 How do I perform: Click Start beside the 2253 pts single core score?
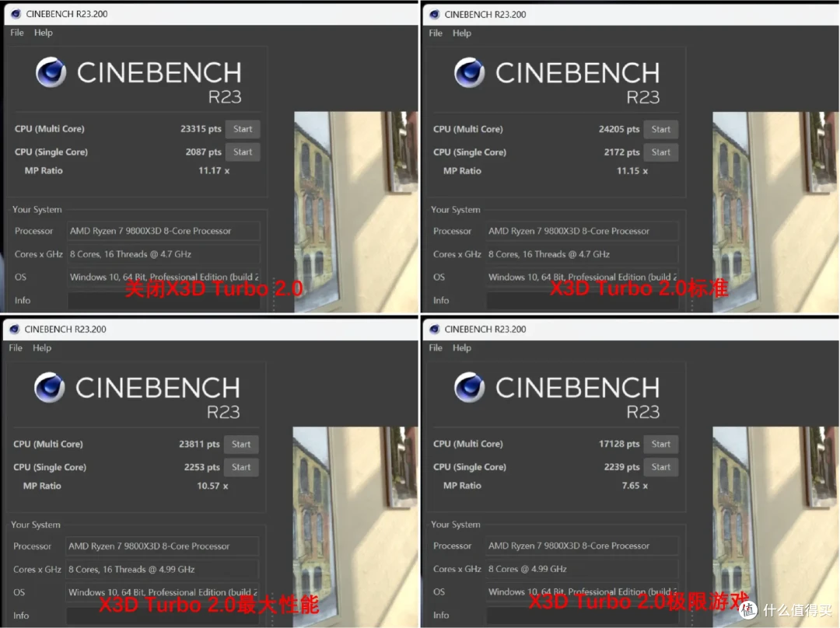tap(241, 467)
